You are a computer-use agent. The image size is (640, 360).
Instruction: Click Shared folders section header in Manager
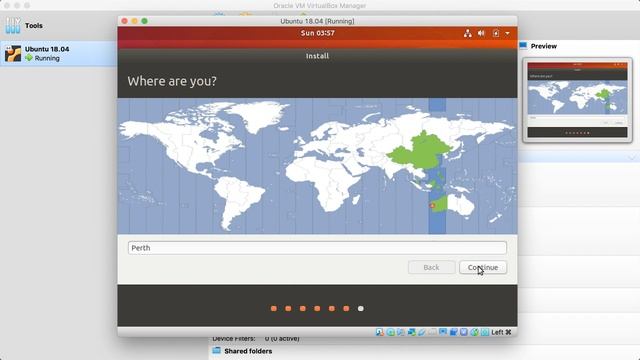pyautogui.click(x=248, y=351)
